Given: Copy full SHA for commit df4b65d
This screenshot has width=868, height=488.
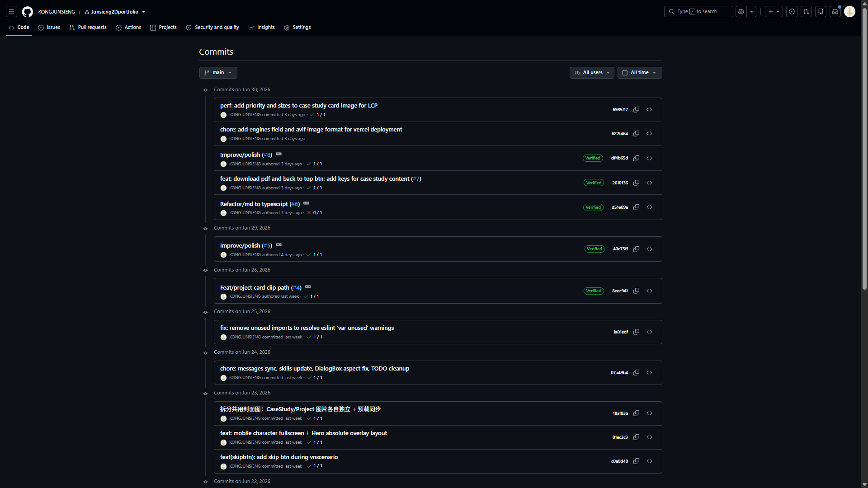Looking at the screenshot, I should click(x=636, y=158).
